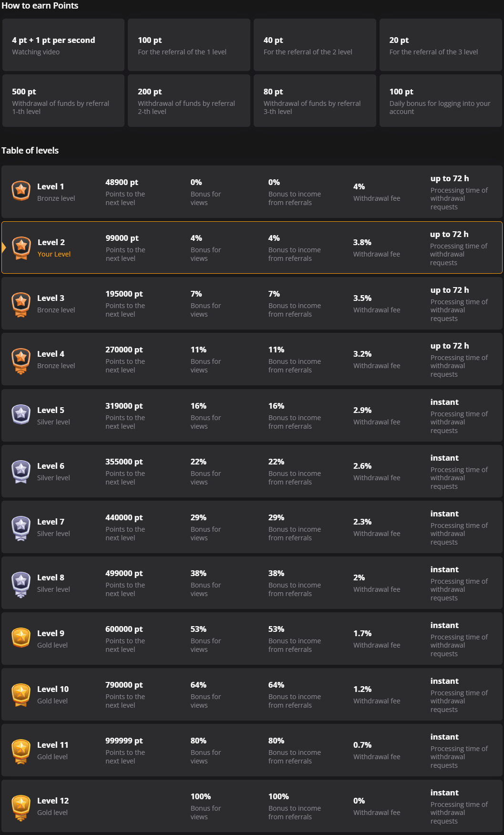Click the daily login bonus card
The height and width of the screenshot is (835, 504).
click(440, 101)
